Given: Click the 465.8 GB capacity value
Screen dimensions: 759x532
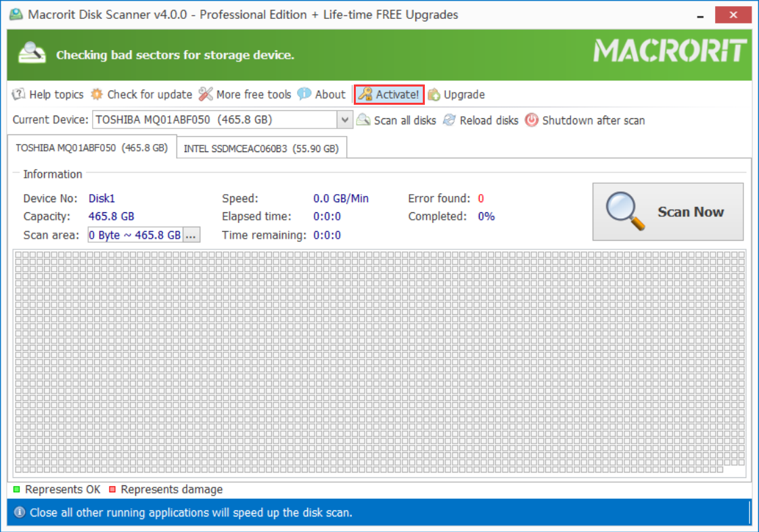Looking at the screenshot, I should pos(112,216).
